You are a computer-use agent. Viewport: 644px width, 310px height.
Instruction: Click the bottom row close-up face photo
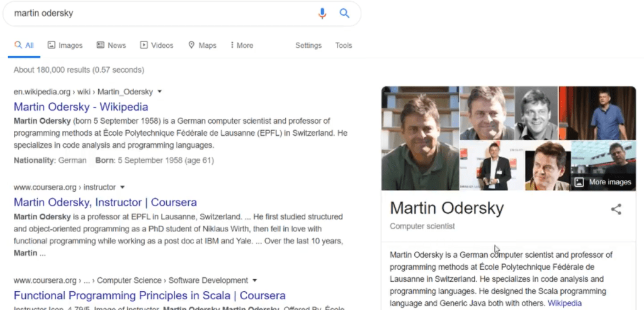[548, 165]
